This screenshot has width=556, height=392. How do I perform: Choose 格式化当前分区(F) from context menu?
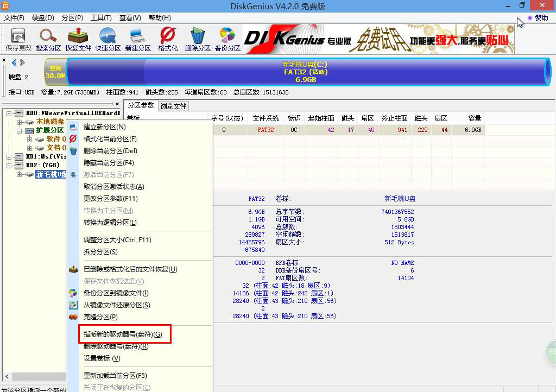(110, 139)
